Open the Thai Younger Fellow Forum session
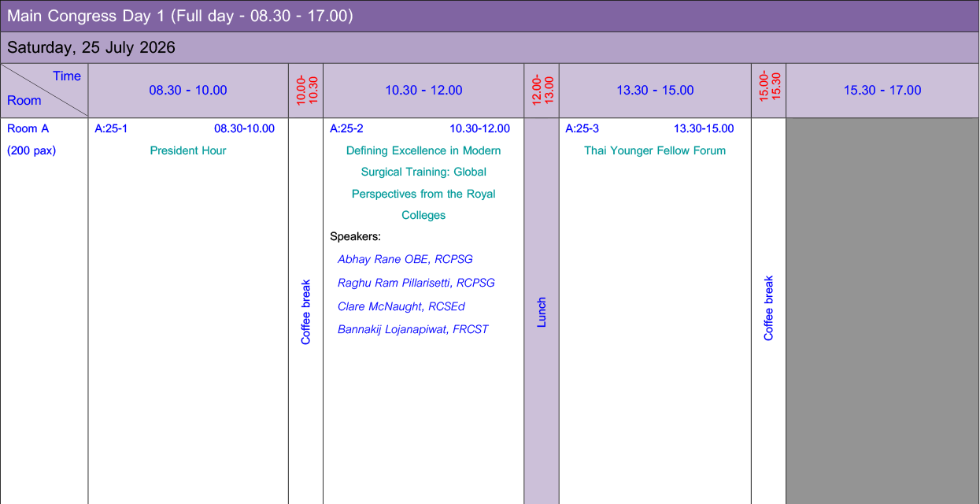Screen dimensions: 980x504 pyautogui.click(x=655, y=150)
